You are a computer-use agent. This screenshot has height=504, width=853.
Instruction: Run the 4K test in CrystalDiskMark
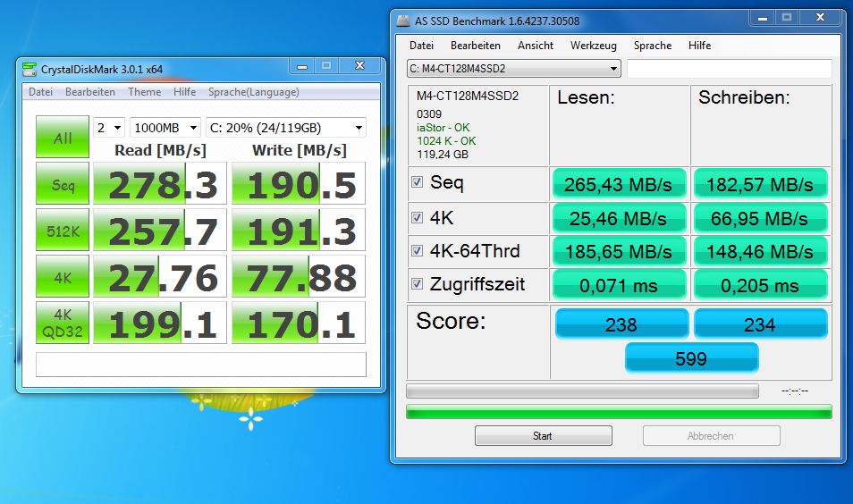[63, 276]
